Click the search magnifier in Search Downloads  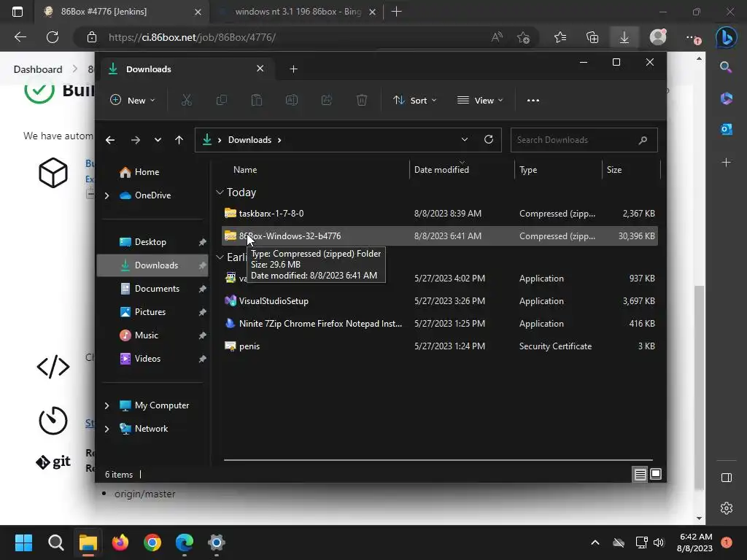click(x=643, y=140)
